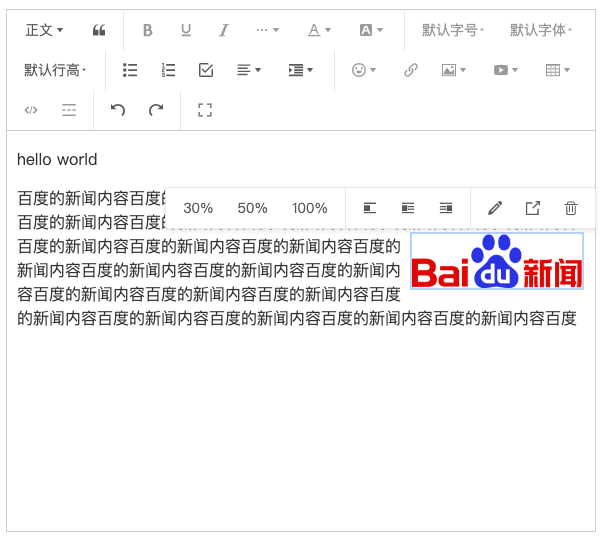Float the image to the left

point(370,208)
